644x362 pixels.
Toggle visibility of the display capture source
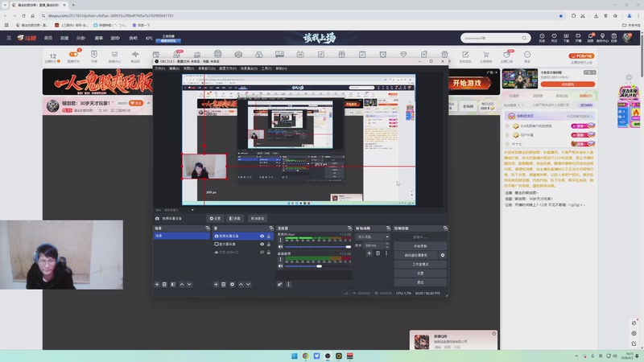point(262,244)
